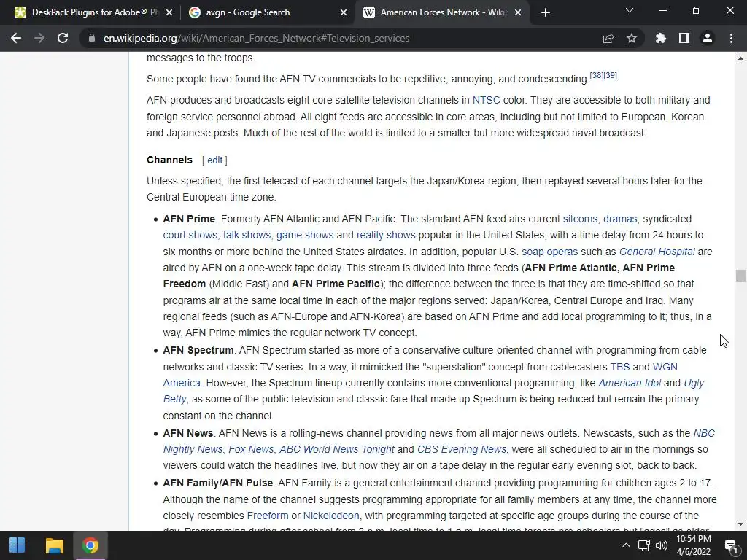Viewport: 747px width, 560px height.
Task: Share this page icon in address bar
Action: (x=608, y=38)
